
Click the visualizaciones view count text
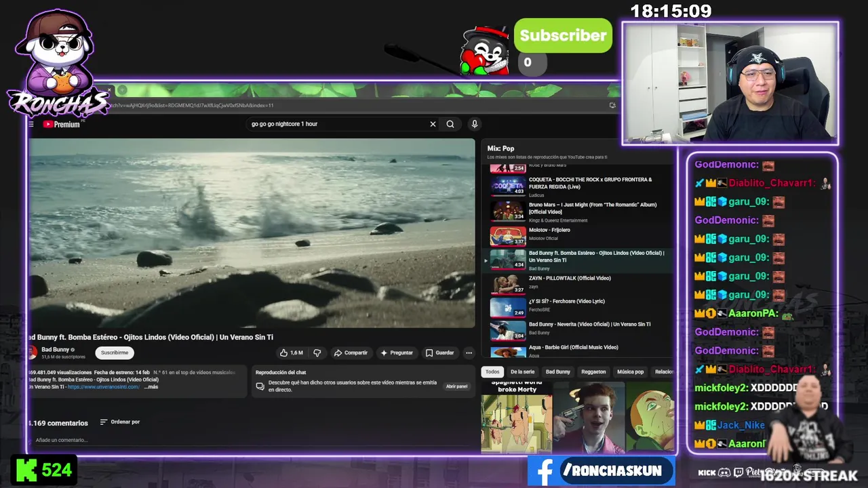pos(60,372)
